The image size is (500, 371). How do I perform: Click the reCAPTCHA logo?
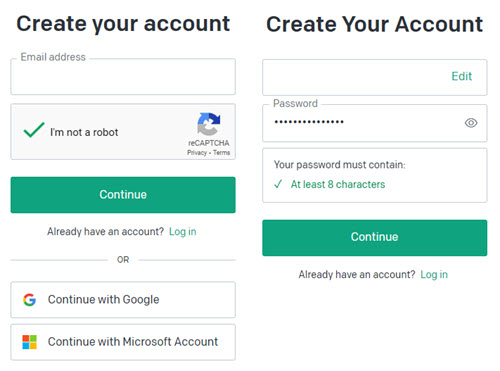[x=209, y=124]
